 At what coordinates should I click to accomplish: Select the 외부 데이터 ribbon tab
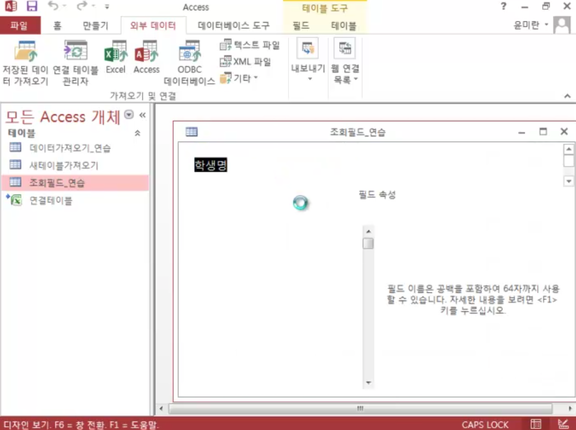coord(153,25)
